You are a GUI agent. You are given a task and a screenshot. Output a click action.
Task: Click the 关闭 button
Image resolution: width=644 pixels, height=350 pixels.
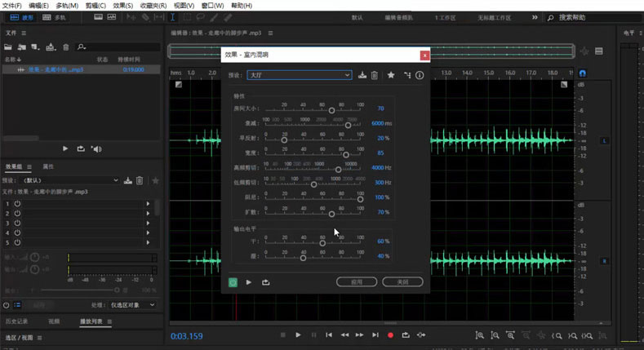coord(402,281)
